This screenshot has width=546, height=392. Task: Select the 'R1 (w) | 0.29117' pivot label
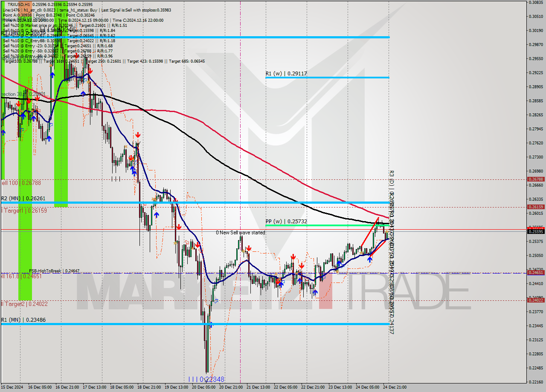coord(286,74)
